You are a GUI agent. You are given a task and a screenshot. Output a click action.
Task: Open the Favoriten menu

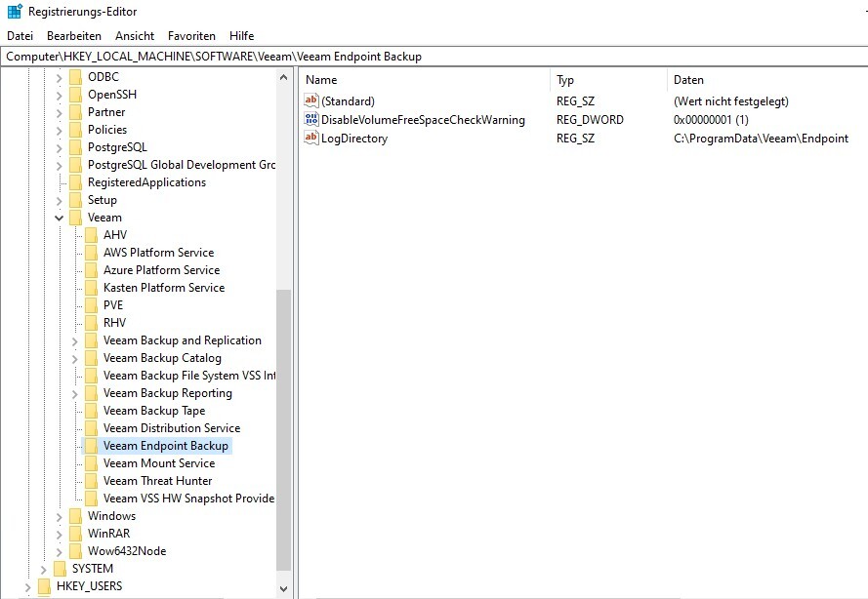[191, 36]
